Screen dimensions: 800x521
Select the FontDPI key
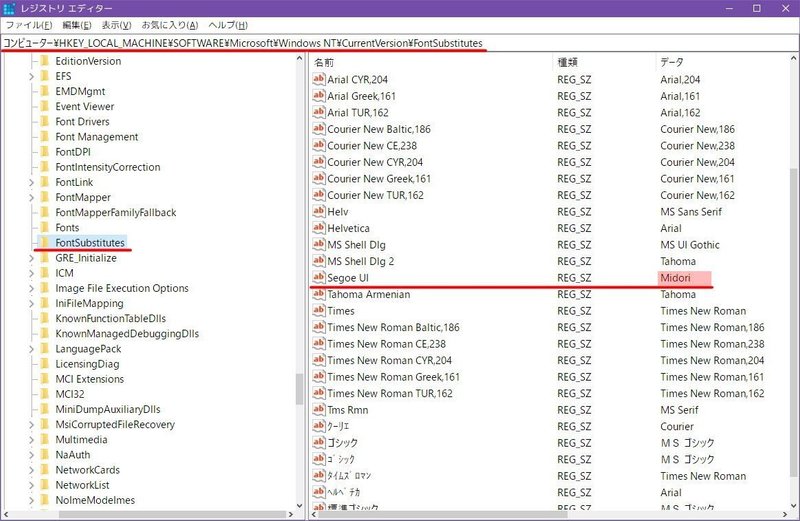(73, 152)
